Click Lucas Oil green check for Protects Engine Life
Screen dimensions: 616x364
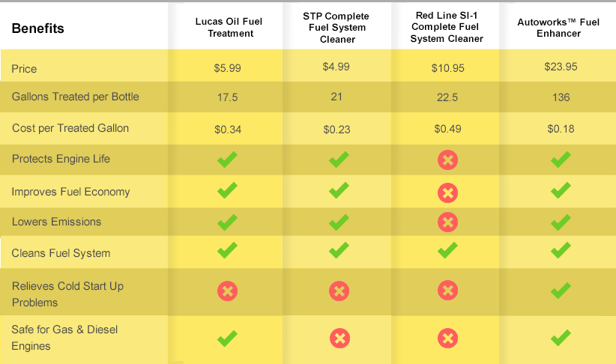pos(228,159)
